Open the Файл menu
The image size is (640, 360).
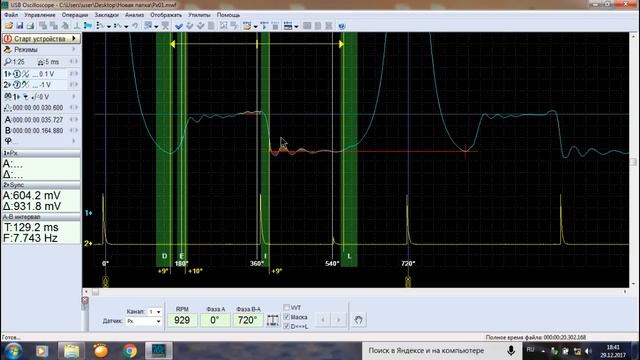tap(11, 15)
